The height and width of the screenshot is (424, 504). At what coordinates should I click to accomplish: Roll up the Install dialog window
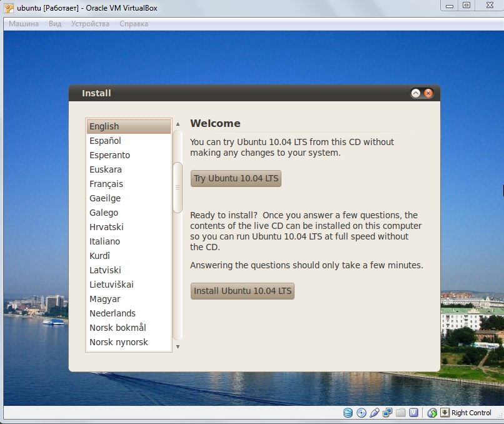[x=416, y=93]
